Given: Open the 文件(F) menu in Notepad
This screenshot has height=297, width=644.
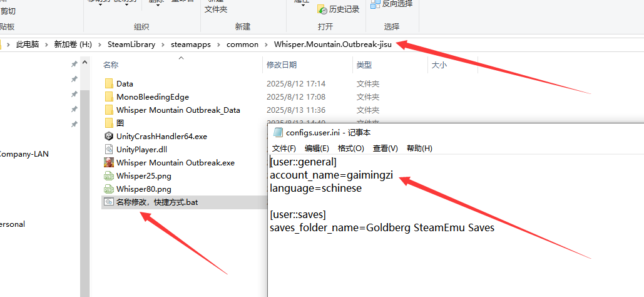Looking at the screenshot, I should 284,148.
